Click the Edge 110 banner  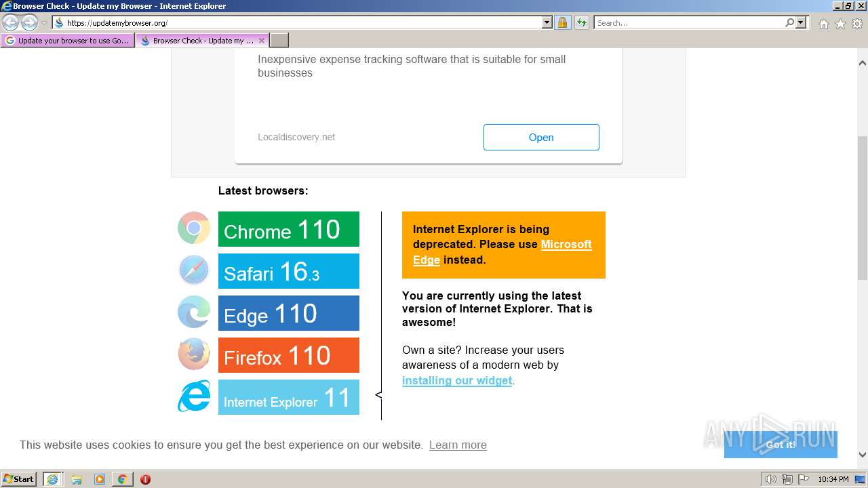289,313
